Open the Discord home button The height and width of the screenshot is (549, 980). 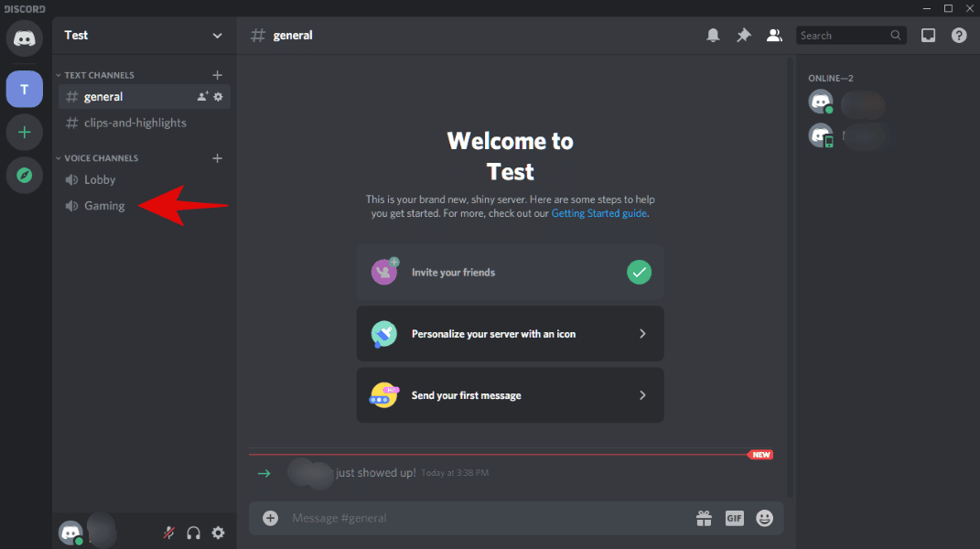pos(25,38)
